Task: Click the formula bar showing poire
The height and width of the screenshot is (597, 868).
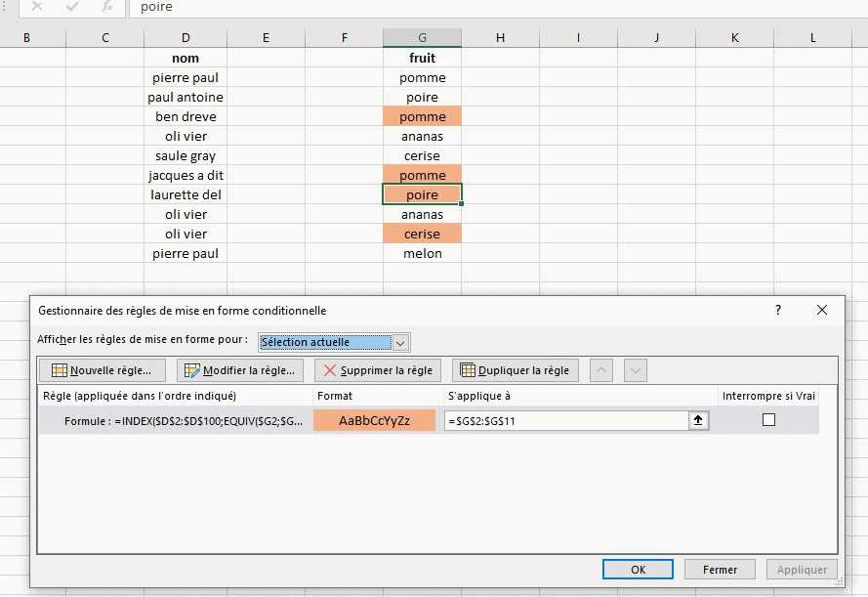Action: pyautogui.click(x=498, y=7)
